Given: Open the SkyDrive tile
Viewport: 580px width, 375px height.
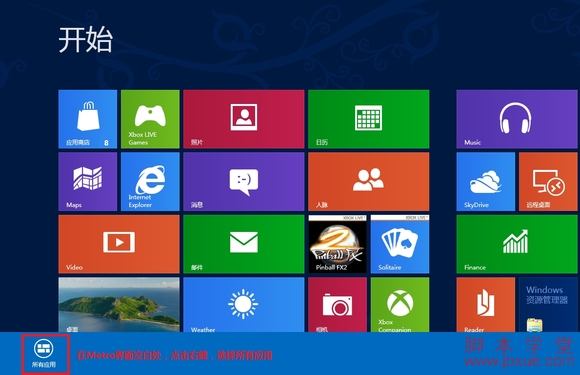Looking at the screenshot, I should [486, 182].
